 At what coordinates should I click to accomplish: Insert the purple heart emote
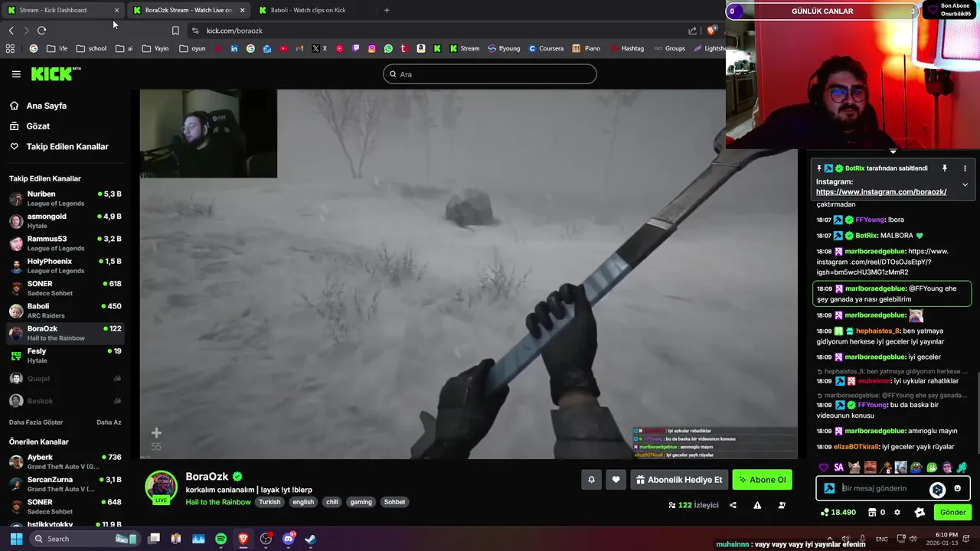(824, 468)
